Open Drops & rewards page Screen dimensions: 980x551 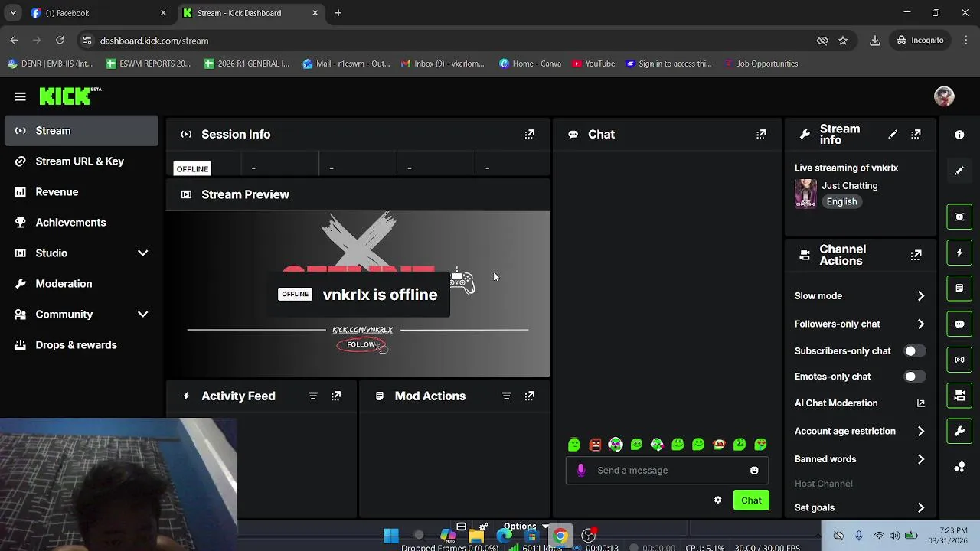coord(82,345)
